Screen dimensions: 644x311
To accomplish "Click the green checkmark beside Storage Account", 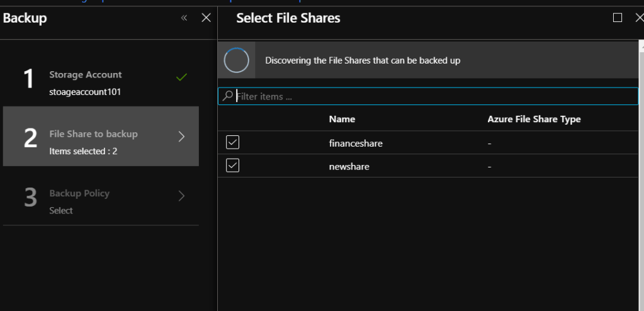I will (181, 77).
